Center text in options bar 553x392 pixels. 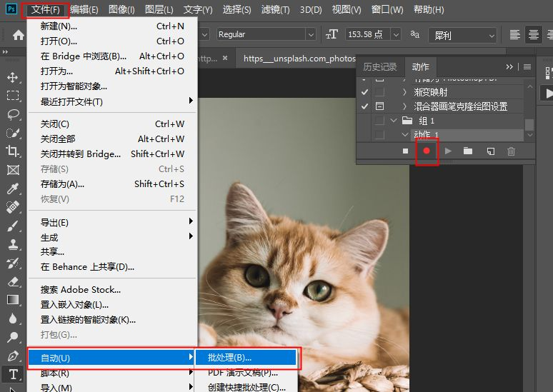click(533, 35)
